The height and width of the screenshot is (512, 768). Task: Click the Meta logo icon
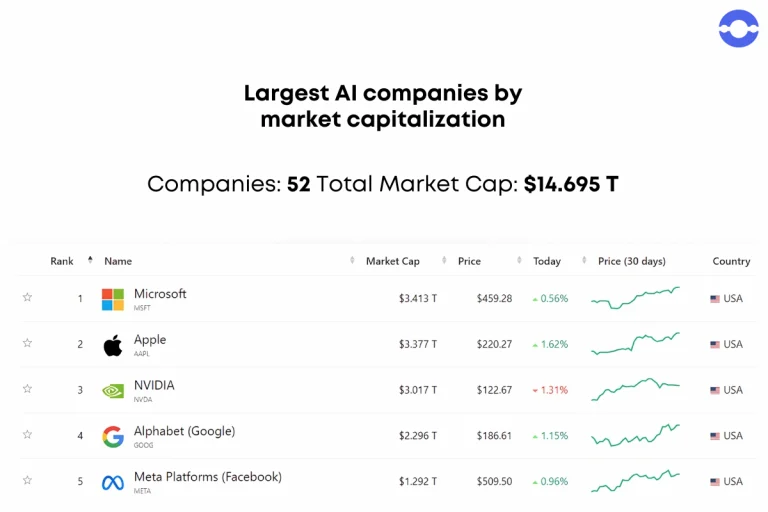[x=113, y=482]
